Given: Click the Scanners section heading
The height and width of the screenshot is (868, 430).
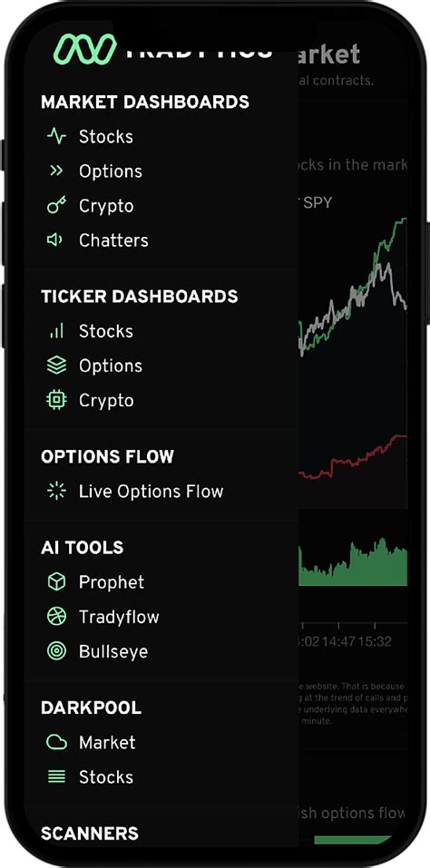Looking at the screenshot, I should [90, 834].
